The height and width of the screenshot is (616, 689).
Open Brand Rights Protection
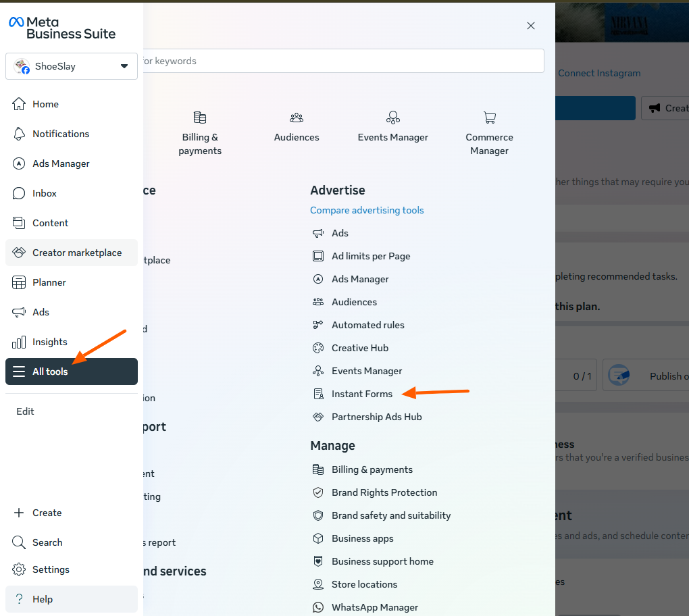click(x=375, y=492)
